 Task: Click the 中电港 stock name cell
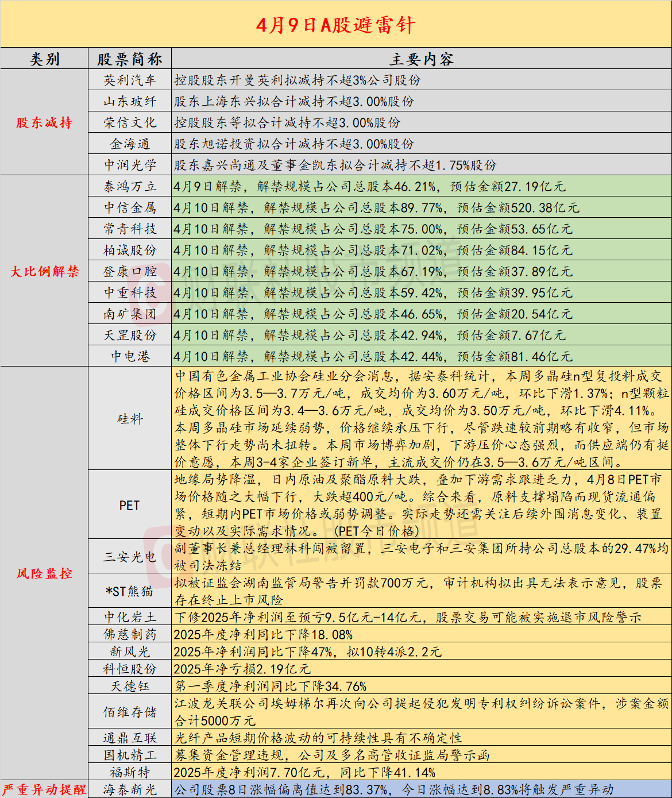[130, 356]
